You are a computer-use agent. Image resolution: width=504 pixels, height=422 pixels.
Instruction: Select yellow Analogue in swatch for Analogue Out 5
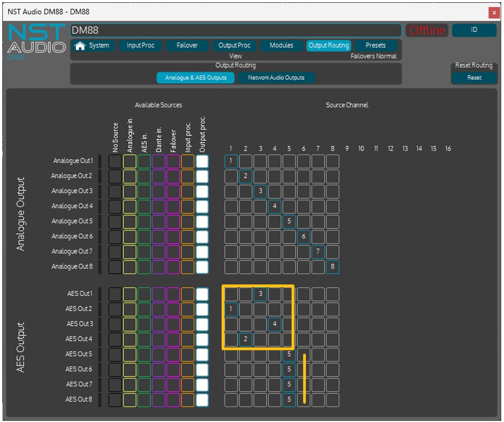pos(129,222)
